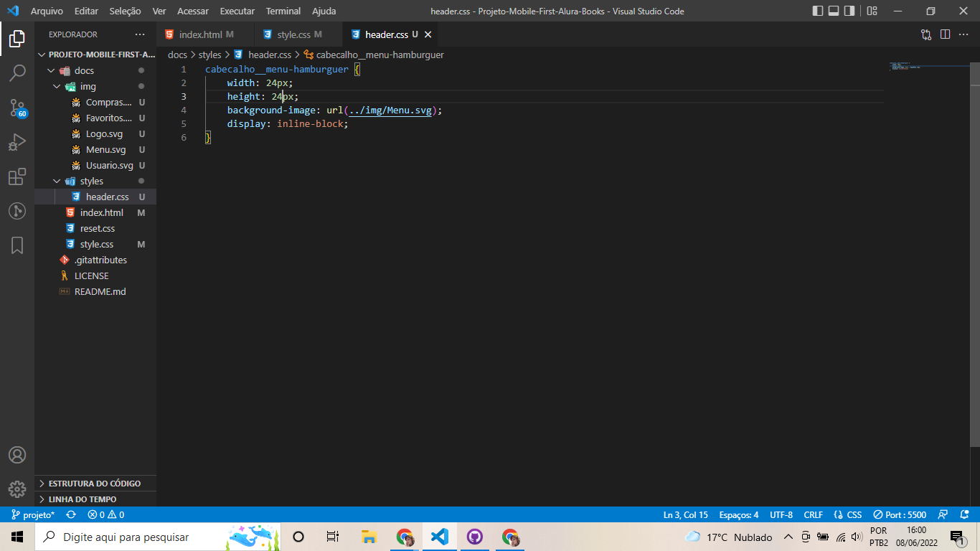Open the Customize Layout icon
Screen dimensions: 980x551
coord(872,11)
